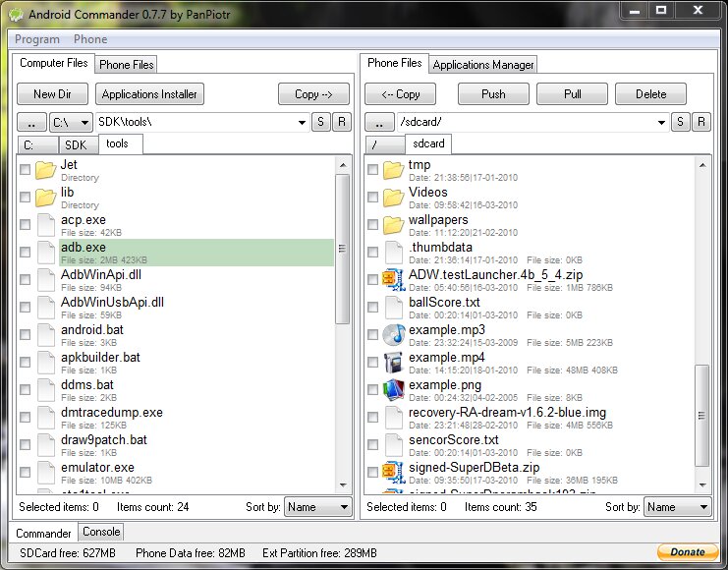Click the ADW.testLauncher zip archive icon
This screenshot has width=728, height=570.
tap(393, 279)
